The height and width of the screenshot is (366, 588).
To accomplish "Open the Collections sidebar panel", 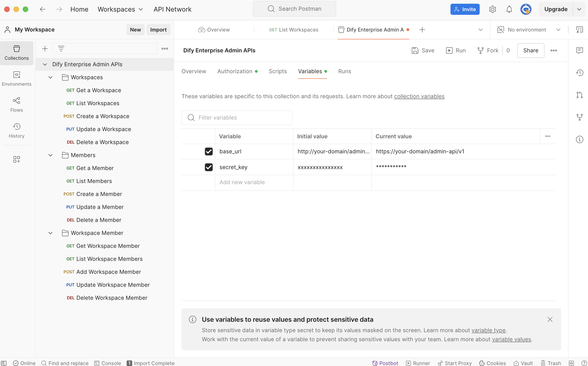I will (x=16, y=53).
